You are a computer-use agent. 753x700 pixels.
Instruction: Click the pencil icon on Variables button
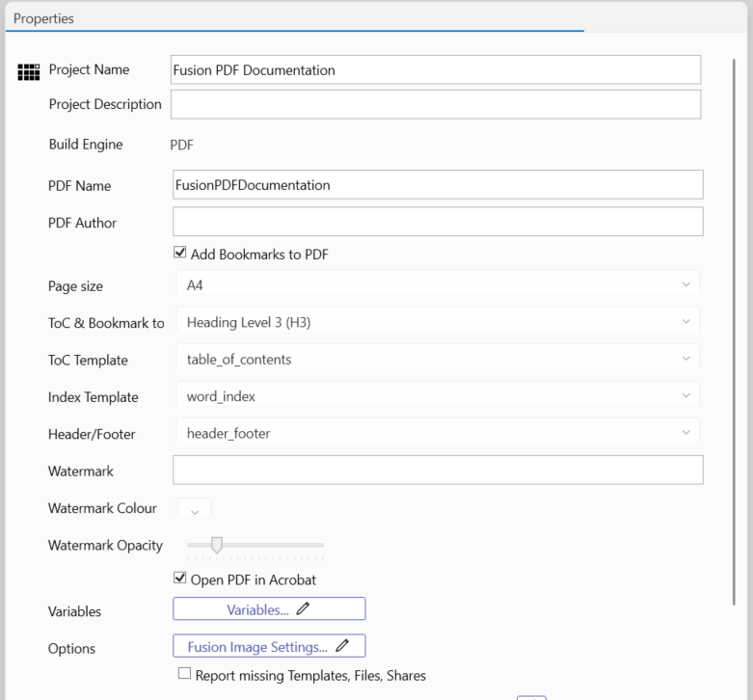304,609
